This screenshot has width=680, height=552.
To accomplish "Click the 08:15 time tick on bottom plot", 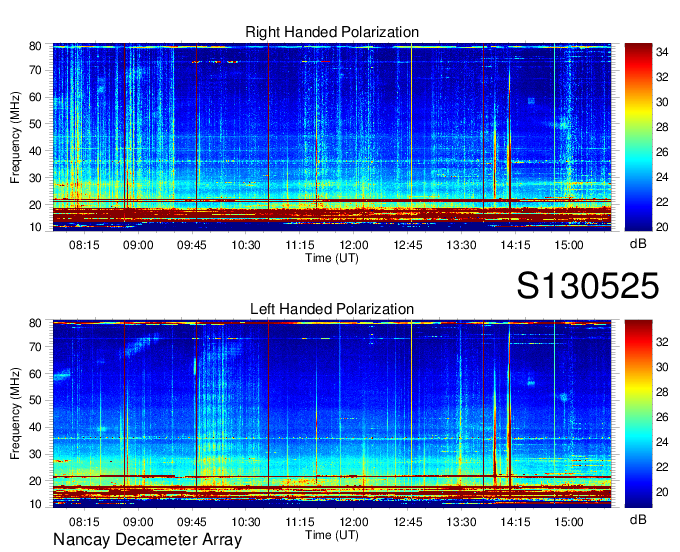I will click(x=84, y=522).
